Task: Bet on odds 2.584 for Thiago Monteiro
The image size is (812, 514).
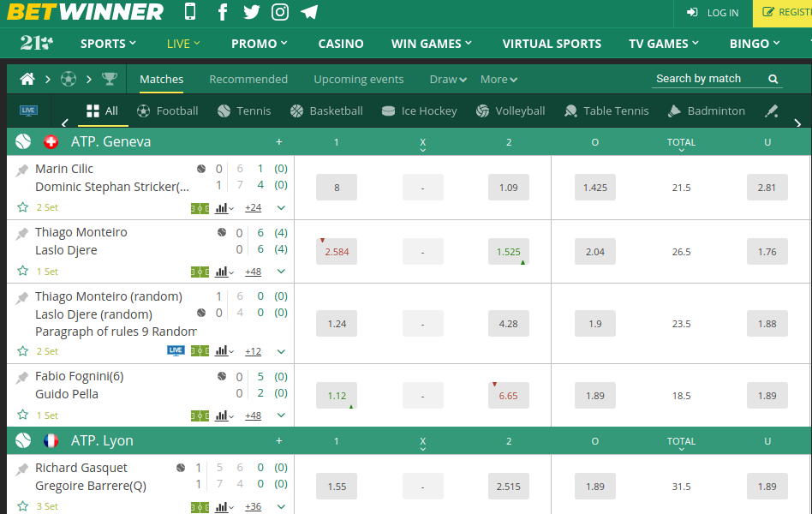Action: 337,251
